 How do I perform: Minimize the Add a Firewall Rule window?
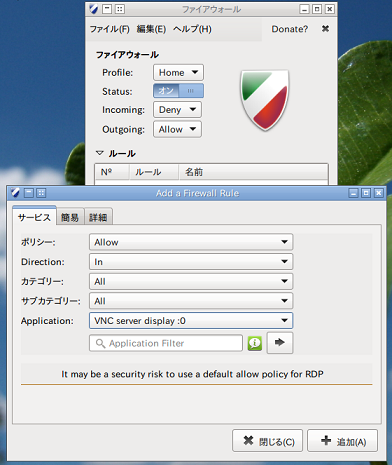click(353, 193)
